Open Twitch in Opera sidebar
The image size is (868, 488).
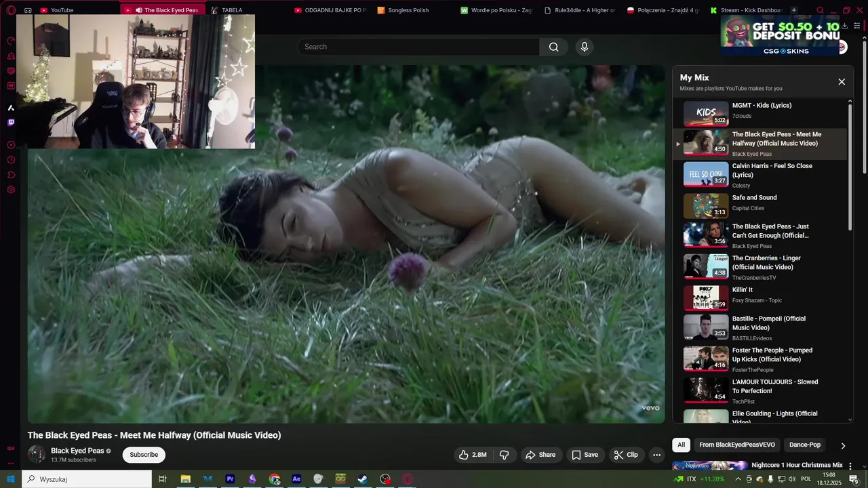coord(11,123)
